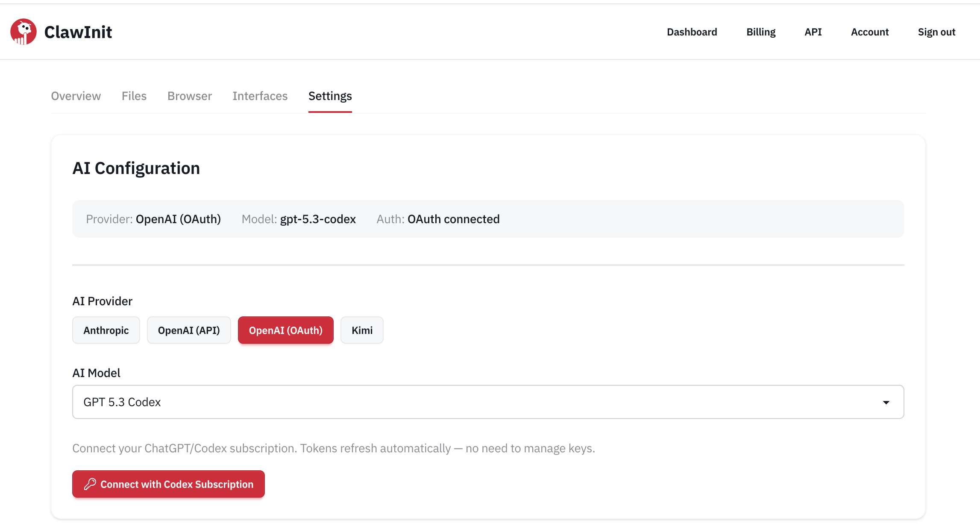Click the active Settings tab
The image size is (980, 531).
point(330,96)
